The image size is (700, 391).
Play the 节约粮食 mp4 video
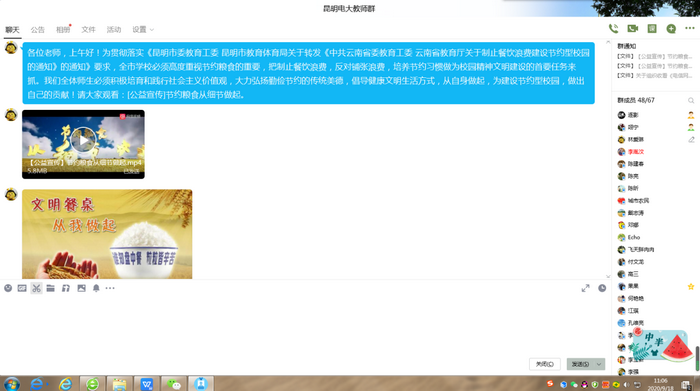(x=83, y=141)
